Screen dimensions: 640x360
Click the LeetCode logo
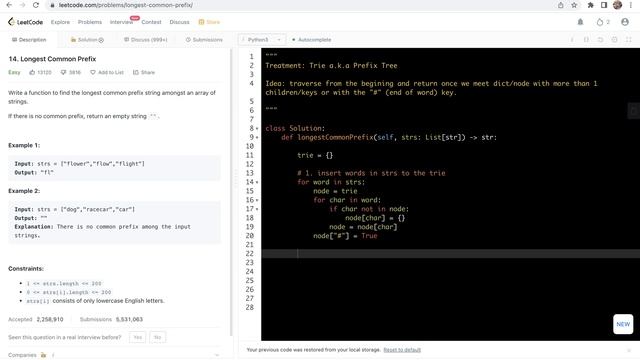click(x=25, y=22)
